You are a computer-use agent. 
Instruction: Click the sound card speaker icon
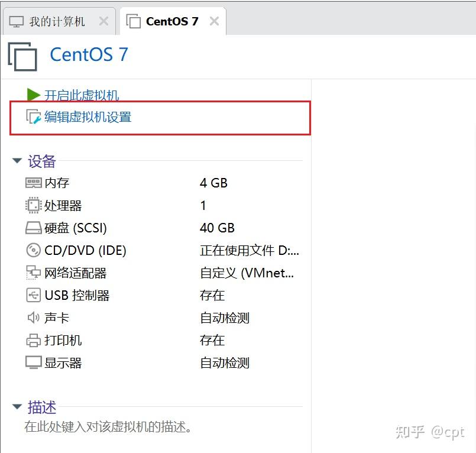point(33,318)
